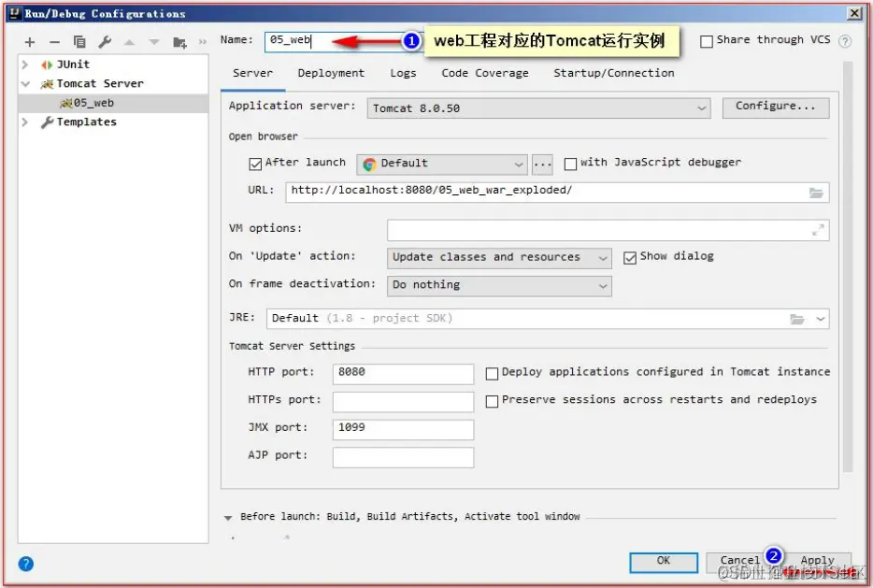Open the JRE dropdown arrow
The height and width of the screenshot is (588, 873).
(x=820, y=319)
